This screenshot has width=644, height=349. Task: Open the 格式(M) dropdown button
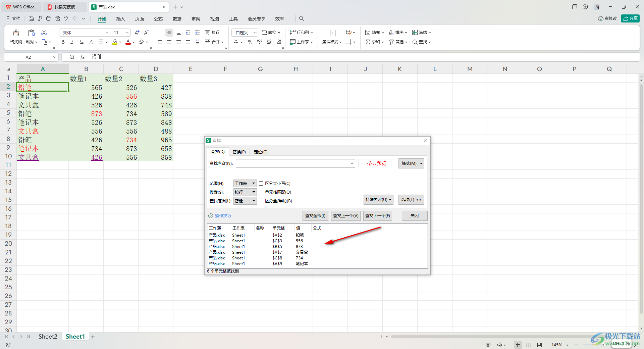[411, 163]
